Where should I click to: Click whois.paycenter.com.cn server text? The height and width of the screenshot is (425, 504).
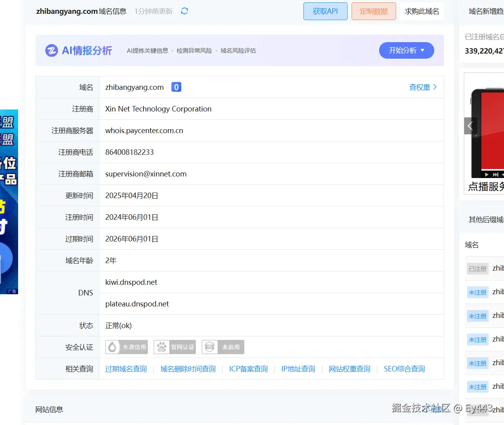tap(144, 130)
